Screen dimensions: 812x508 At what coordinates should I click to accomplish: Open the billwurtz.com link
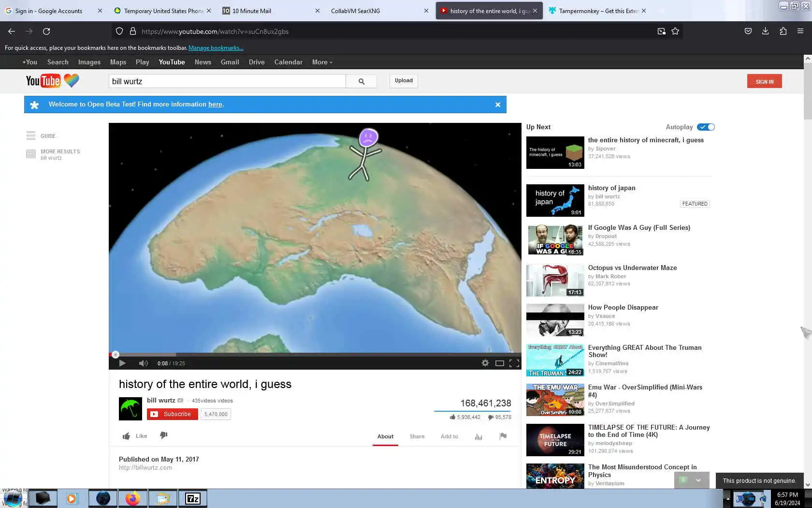click(x=145, y=468)
